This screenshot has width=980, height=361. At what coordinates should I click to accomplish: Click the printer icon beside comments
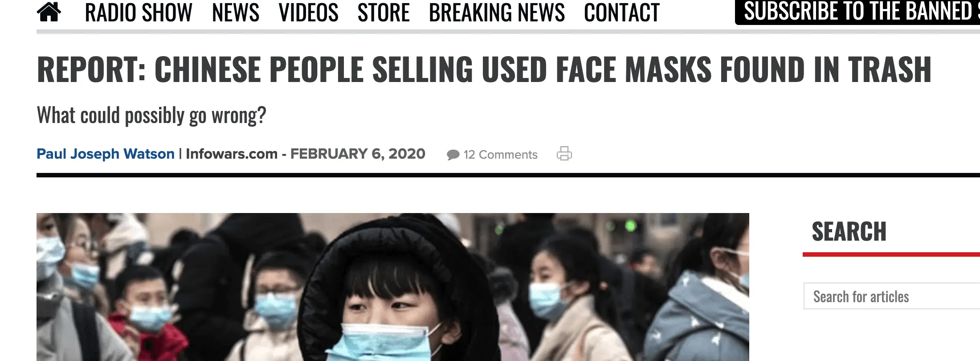pyautogui.click(x=564, y=153)
